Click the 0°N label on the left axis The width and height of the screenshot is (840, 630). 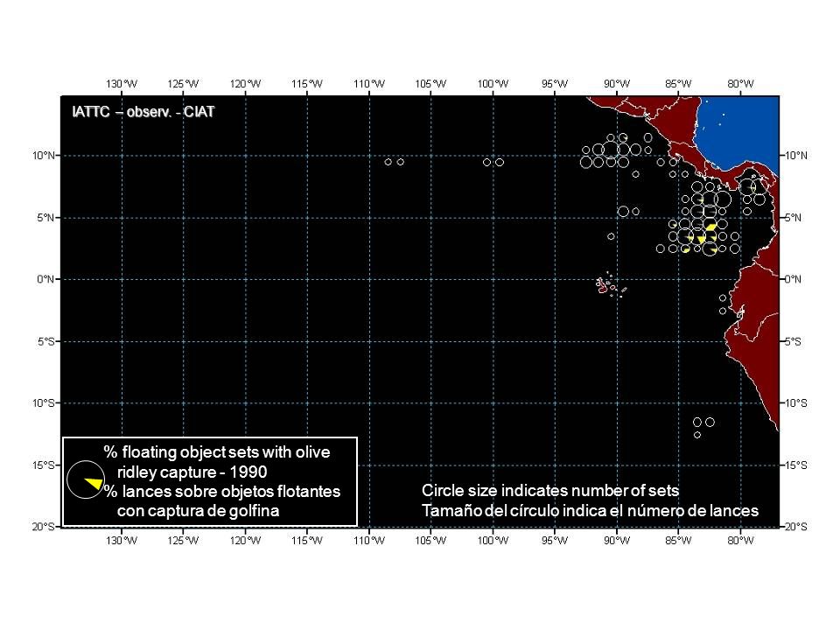tap(45, 279)
